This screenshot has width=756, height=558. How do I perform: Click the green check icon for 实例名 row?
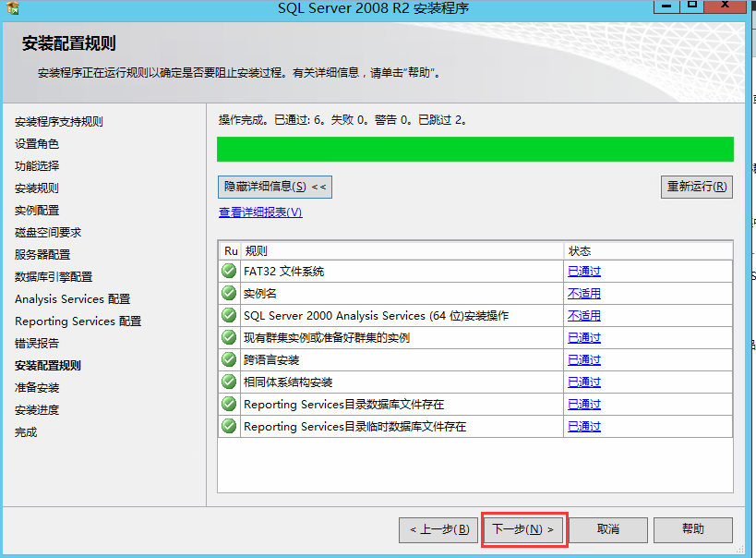click(229, 293)
